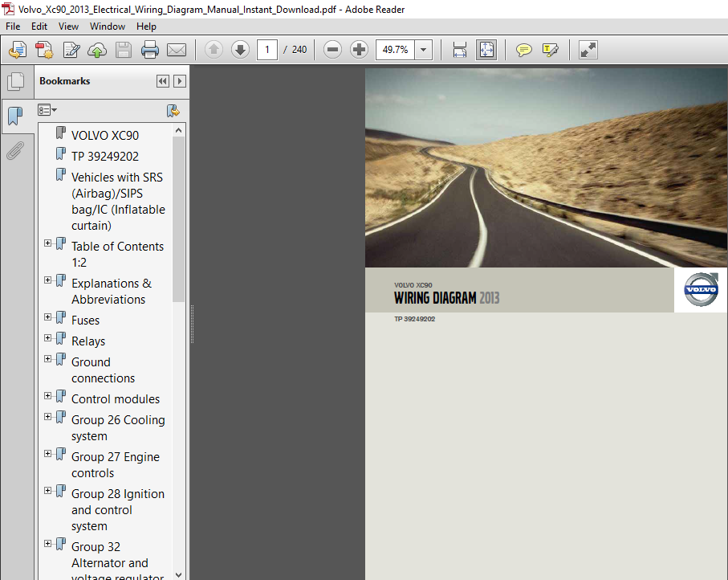Screen dimensions: 728x580
Task: Click the Email envelope icon
Action: click(177, 50)
